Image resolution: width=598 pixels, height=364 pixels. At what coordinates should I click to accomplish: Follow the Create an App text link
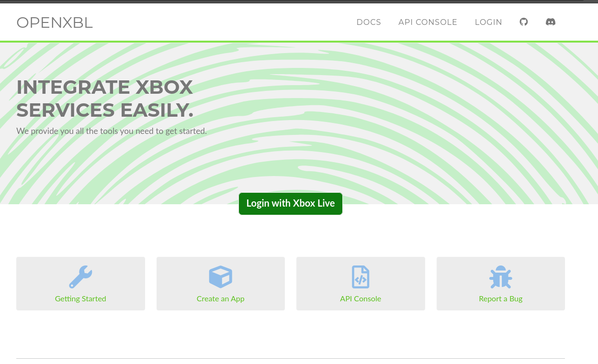click(x=220, y=299)
